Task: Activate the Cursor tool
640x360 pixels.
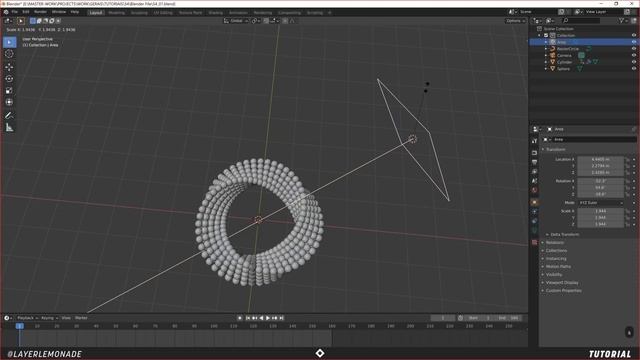Action: click(x=9, y=54)
